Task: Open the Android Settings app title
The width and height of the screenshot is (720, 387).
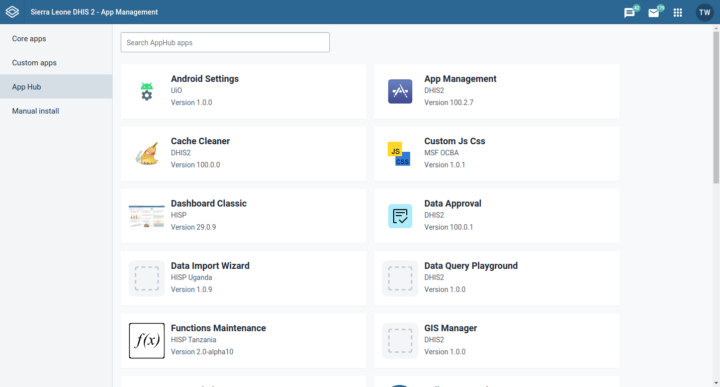Action: [205, 79]
